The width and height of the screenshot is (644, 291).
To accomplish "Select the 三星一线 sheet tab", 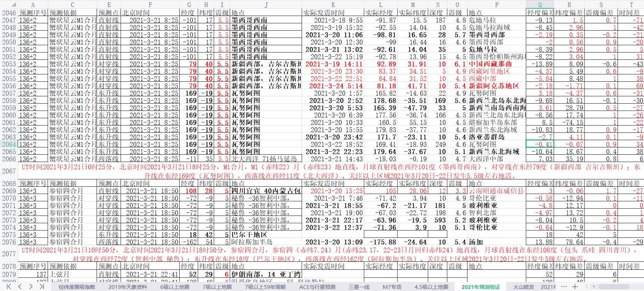I will pos(359,287).
